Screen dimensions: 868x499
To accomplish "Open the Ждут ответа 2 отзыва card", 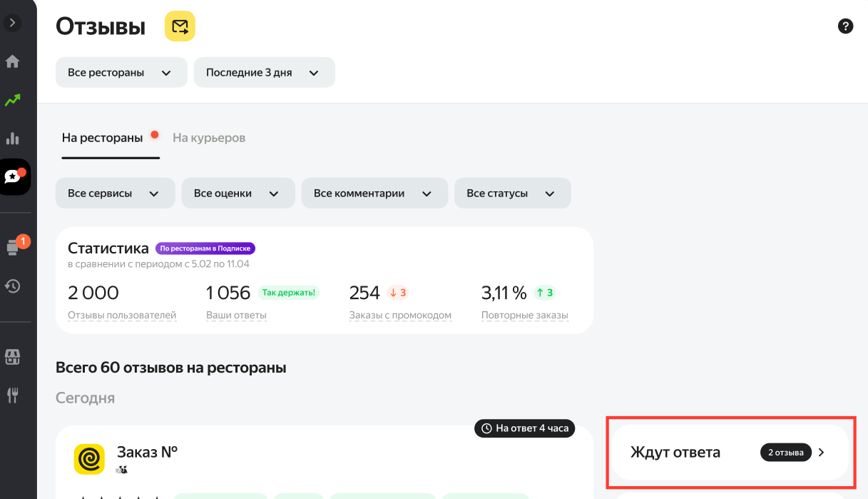I will click(730, 453).
